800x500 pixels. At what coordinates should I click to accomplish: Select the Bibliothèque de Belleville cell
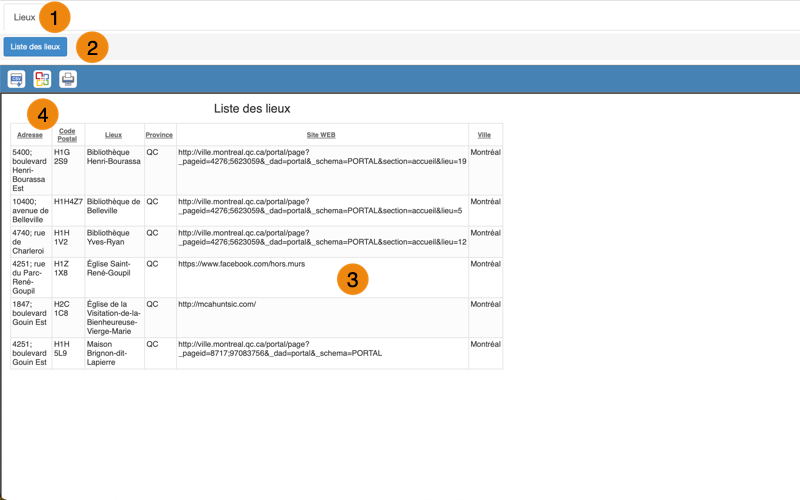114,211
